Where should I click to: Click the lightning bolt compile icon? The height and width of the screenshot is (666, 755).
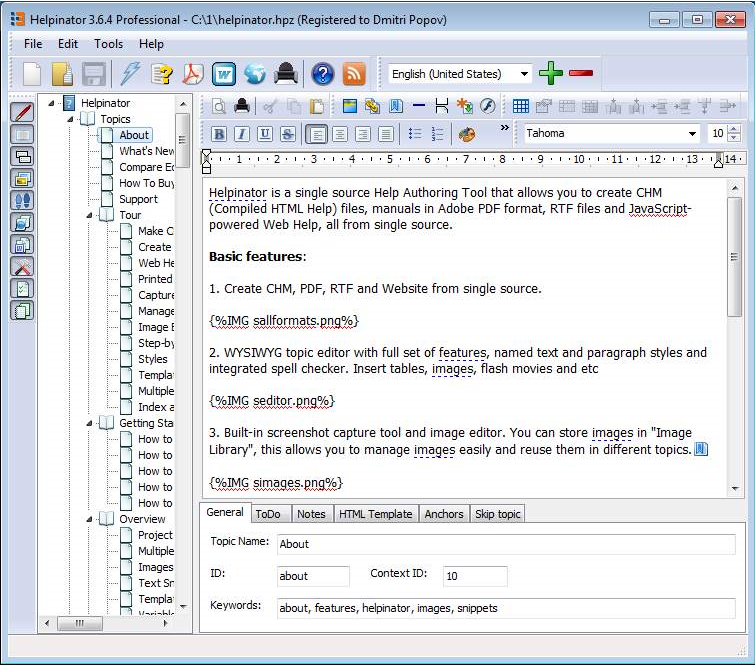[x=130, y=74]
